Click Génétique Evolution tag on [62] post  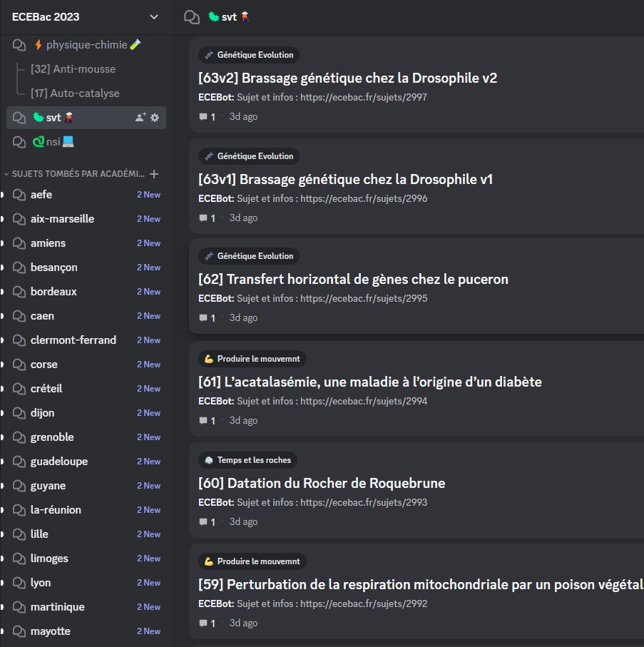click(249, 256)
